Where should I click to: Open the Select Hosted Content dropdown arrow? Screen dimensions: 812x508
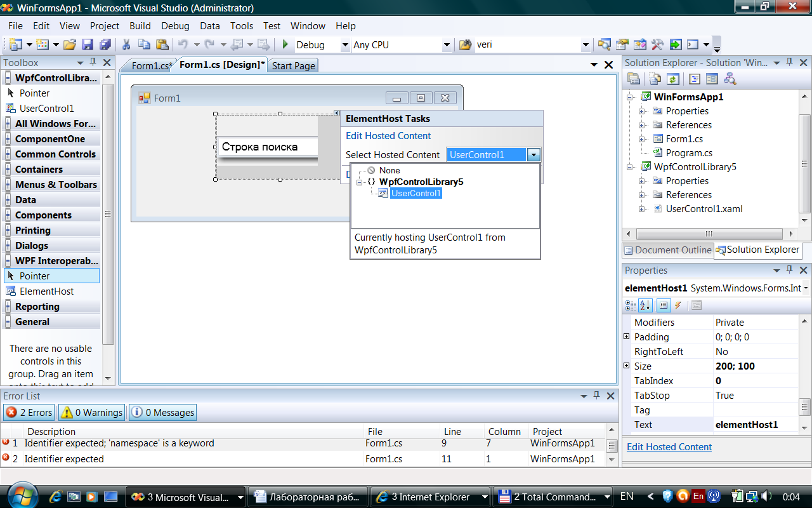(534, 155)
